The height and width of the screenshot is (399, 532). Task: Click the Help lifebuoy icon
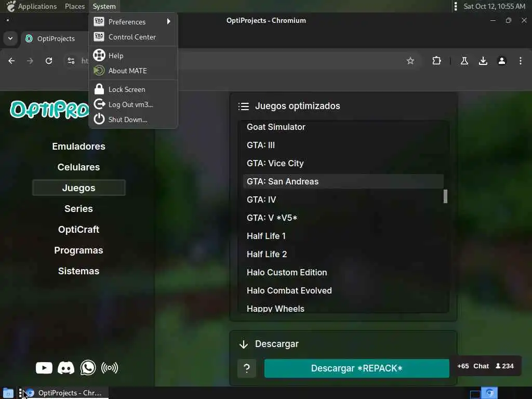[x=99, y=55]
